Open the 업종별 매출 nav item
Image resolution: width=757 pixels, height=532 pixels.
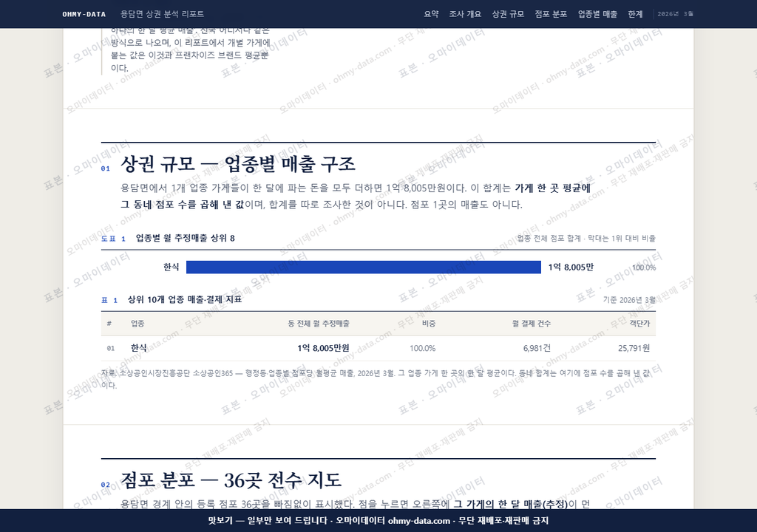(x=597, y=14)
